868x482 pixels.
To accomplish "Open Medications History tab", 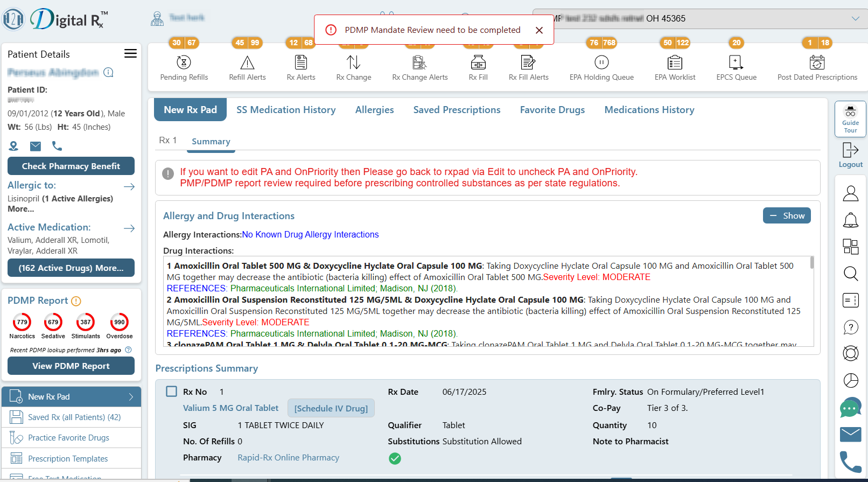I will (x=649, y=110).
